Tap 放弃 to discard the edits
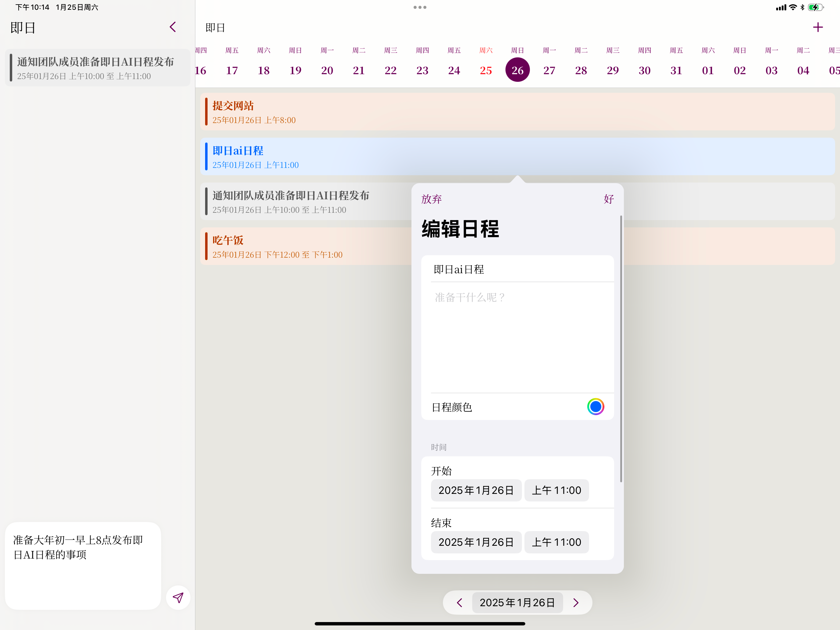This screenshot has width=840, height=630. 431,199
